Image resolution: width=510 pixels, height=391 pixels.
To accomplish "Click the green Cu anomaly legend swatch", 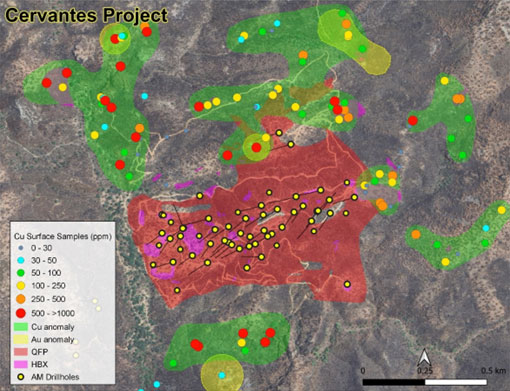I will (x=21, y=327).
